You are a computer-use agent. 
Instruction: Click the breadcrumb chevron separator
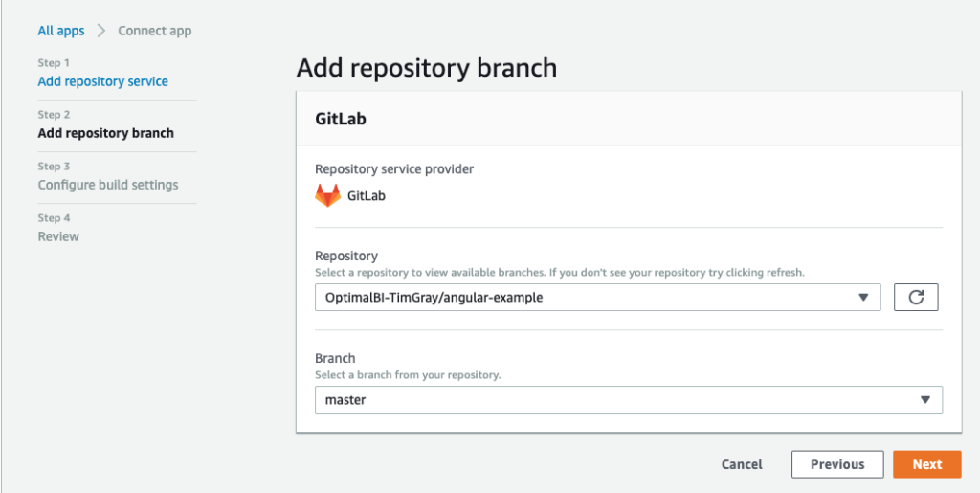(101, 31)
